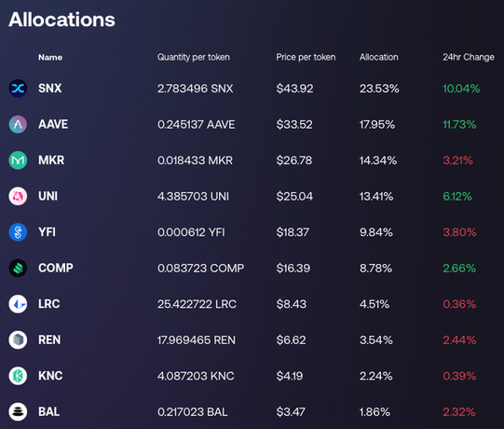Click the BAL token icon
The width and height of the screenshot is (504, 429).
(x=18, y=411)
